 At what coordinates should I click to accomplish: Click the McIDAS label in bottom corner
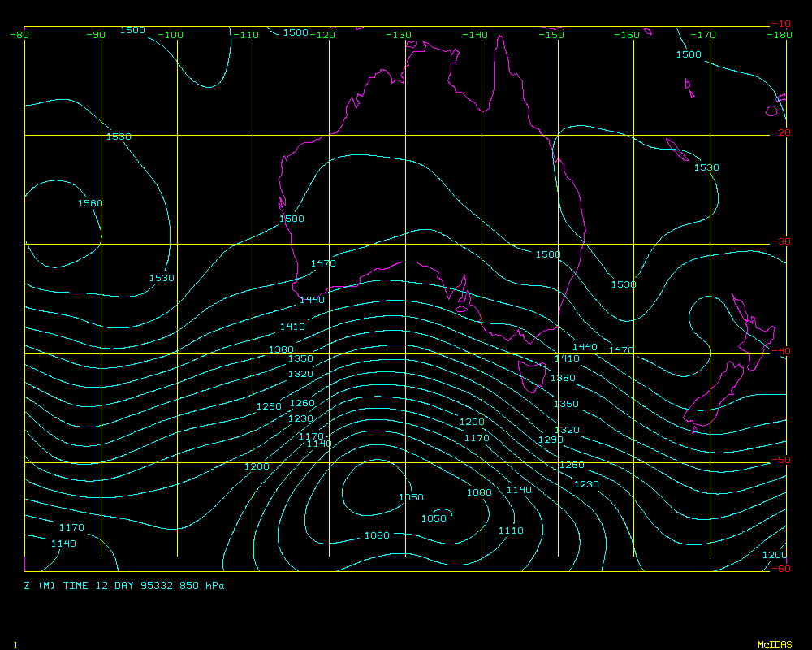[775, 644]
